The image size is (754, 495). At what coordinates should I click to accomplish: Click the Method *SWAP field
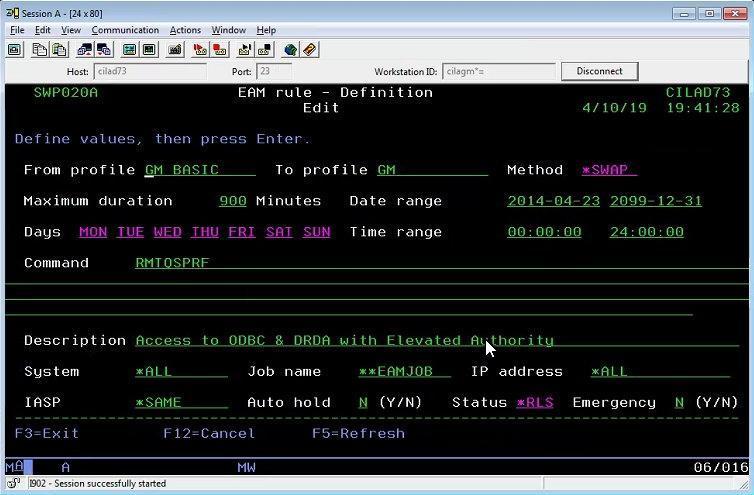[x=608, y=170]
